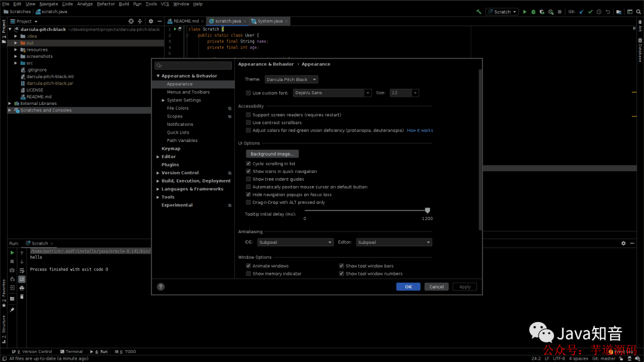Click the locate target icon in Project panel
Viewport: 644px width, 362px height.
[131, 21]
